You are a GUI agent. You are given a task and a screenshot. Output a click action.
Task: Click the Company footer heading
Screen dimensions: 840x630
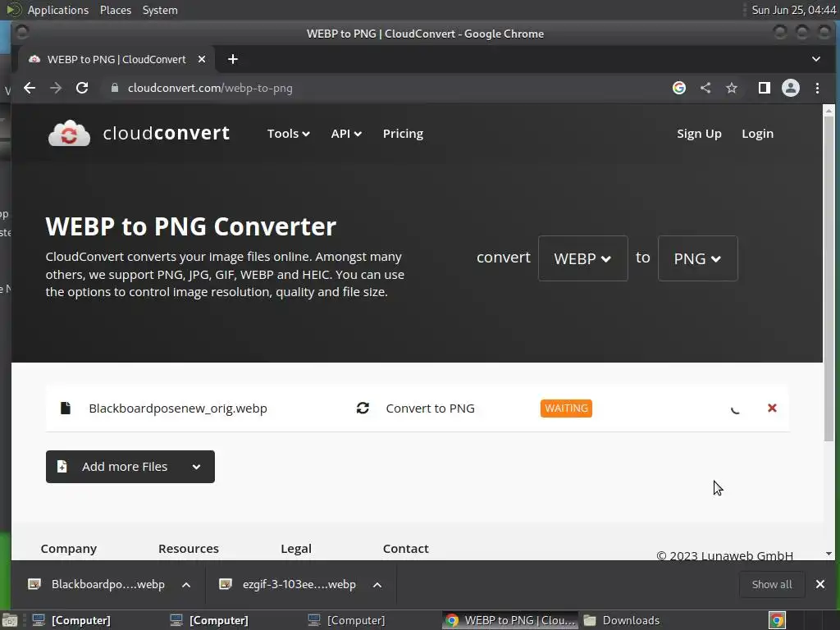69,549
